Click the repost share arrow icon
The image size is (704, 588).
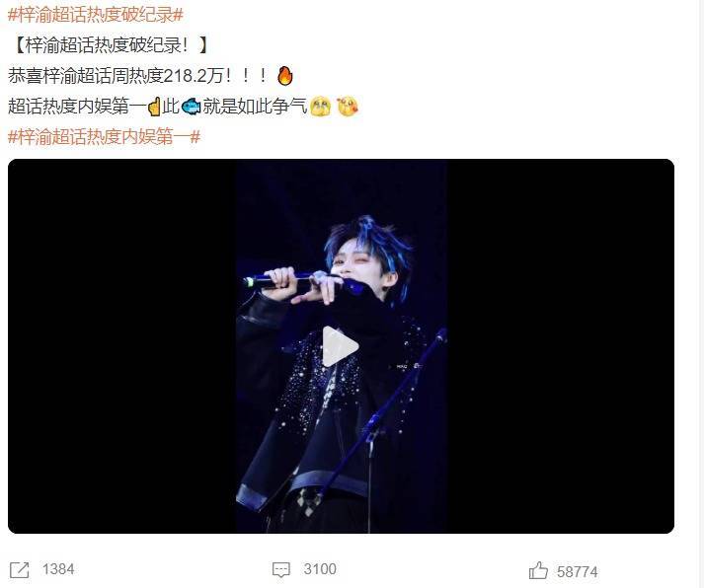(20, 569)
